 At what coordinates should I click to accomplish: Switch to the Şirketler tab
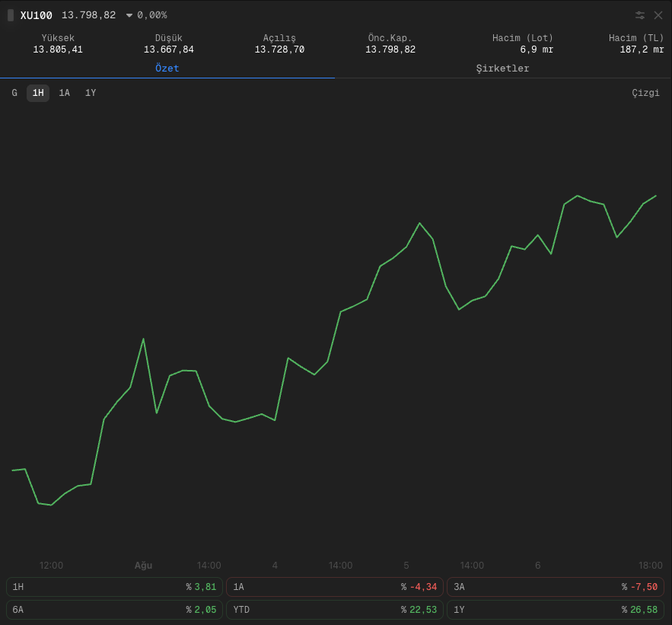[x=503, y=69]
